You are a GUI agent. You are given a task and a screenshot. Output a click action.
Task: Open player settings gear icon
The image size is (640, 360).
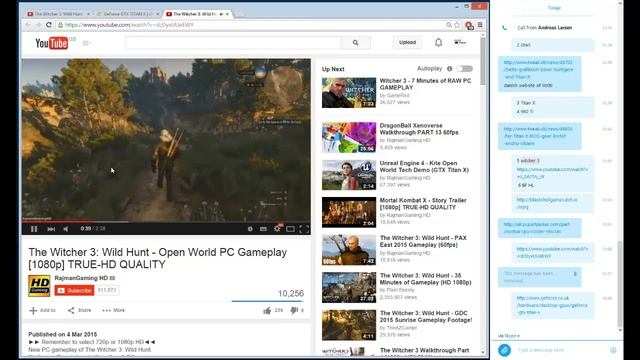(x=277, y=229)
